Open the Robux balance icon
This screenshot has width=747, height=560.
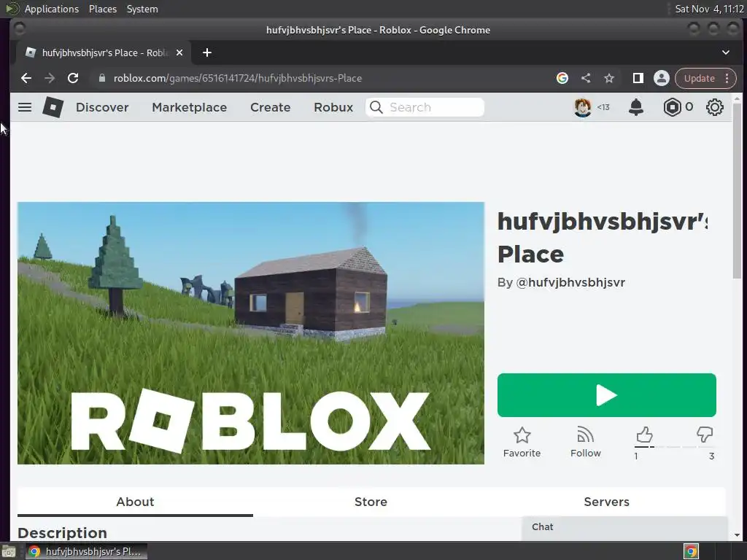pos(672,107)
